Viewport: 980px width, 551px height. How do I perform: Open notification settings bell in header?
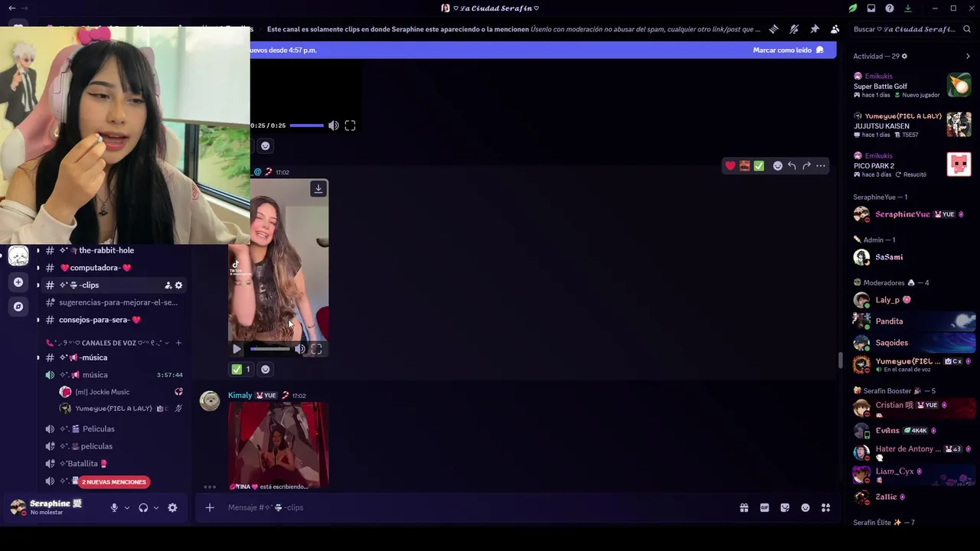tap(794, 29)
